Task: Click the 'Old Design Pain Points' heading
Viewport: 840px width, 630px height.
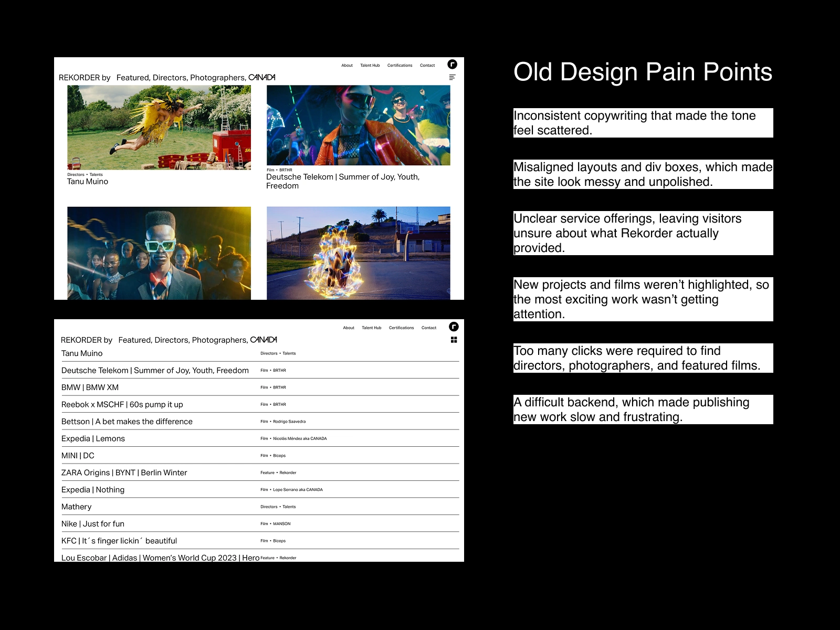Action: pyautogui.click(x=643, y=72)
